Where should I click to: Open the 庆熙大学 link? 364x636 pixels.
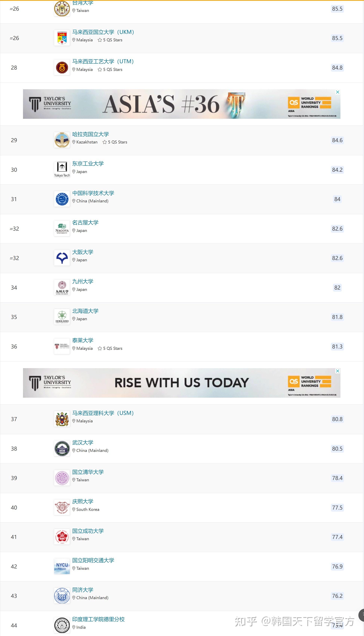coord(83,502)
